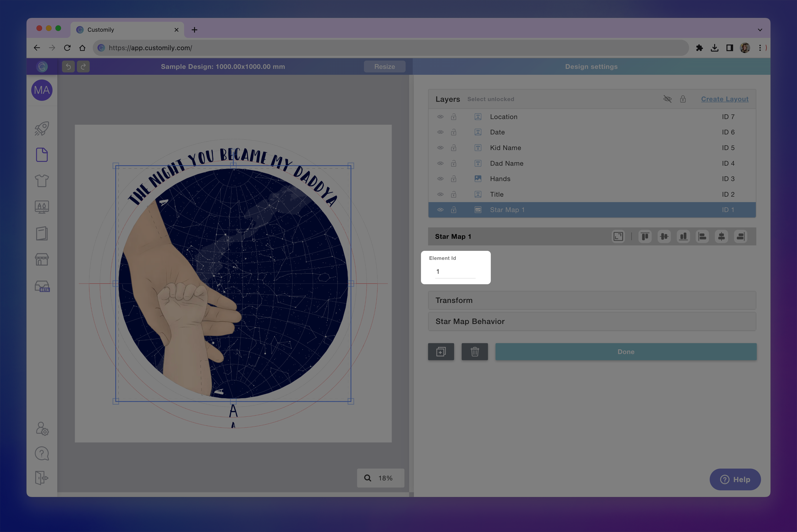The width and height of the screenshot is (797, 532).
Task: Click the rocket icon in the left sidebar
Action: 42,129
